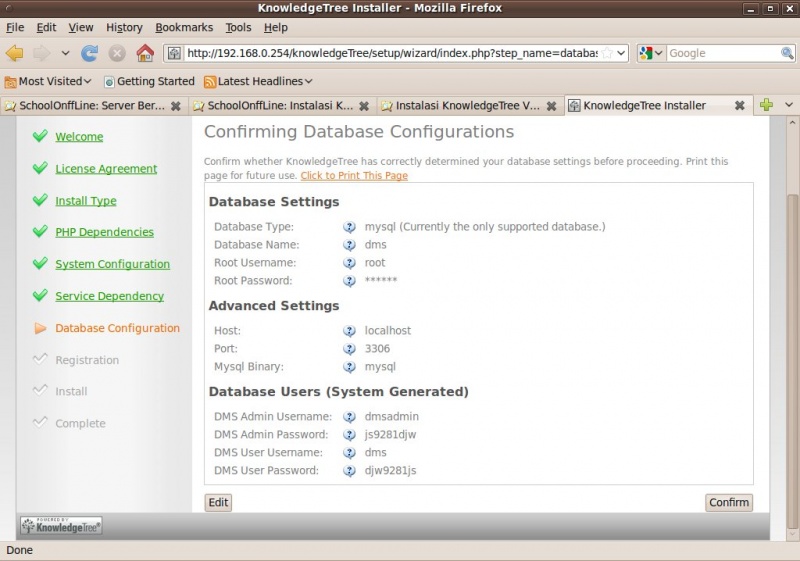Go to the System Configuration step

[x=113, y=264]
